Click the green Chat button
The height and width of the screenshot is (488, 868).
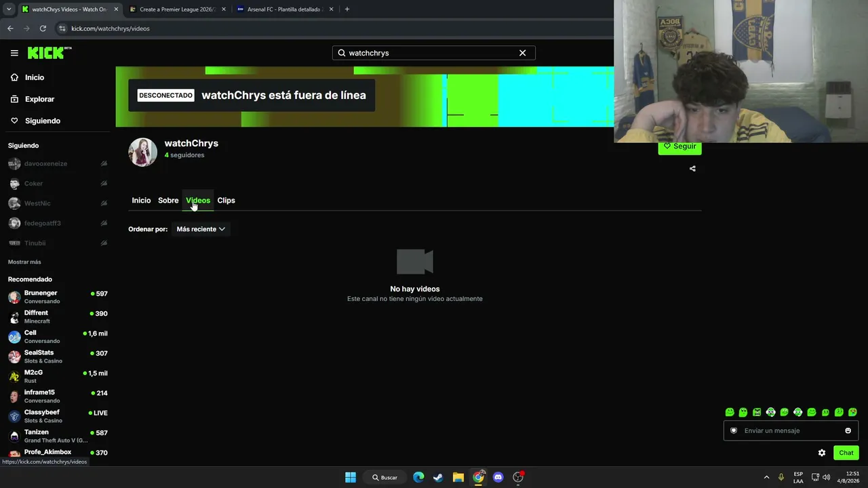tap(846, 453)
